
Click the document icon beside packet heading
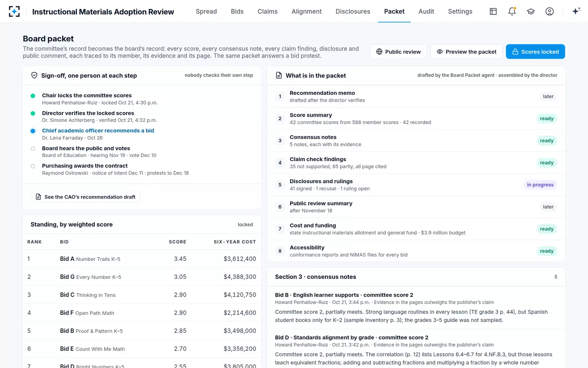[279, 75]
